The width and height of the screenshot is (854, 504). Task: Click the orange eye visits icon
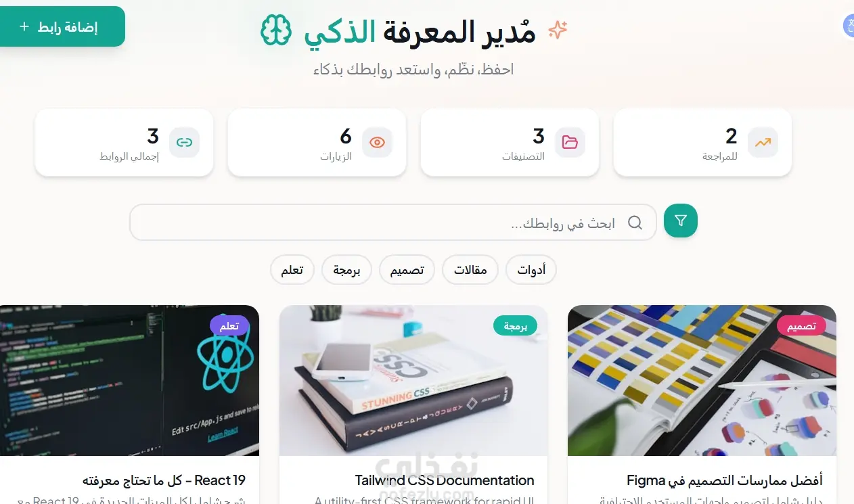tap(378, 142)
